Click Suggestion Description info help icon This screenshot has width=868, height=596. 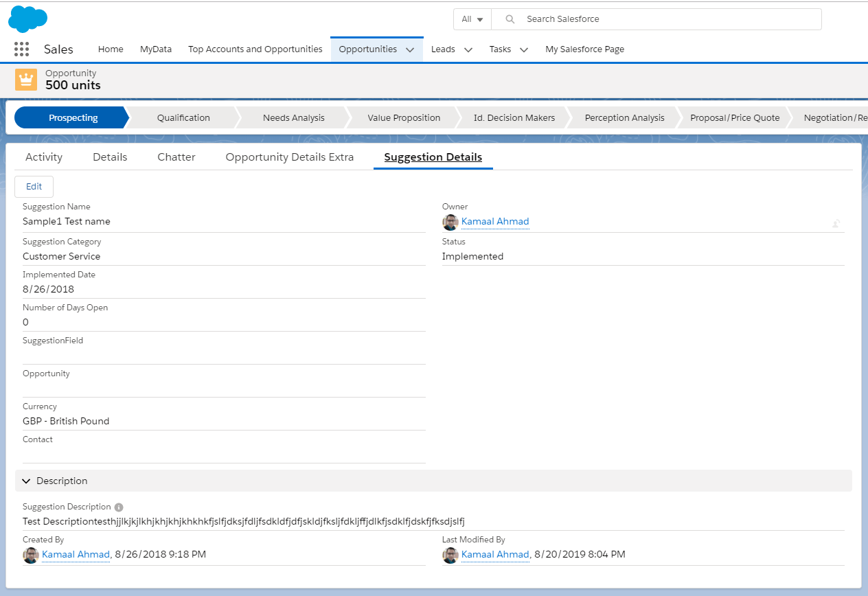pyautogui.click(x=119, y=507)
